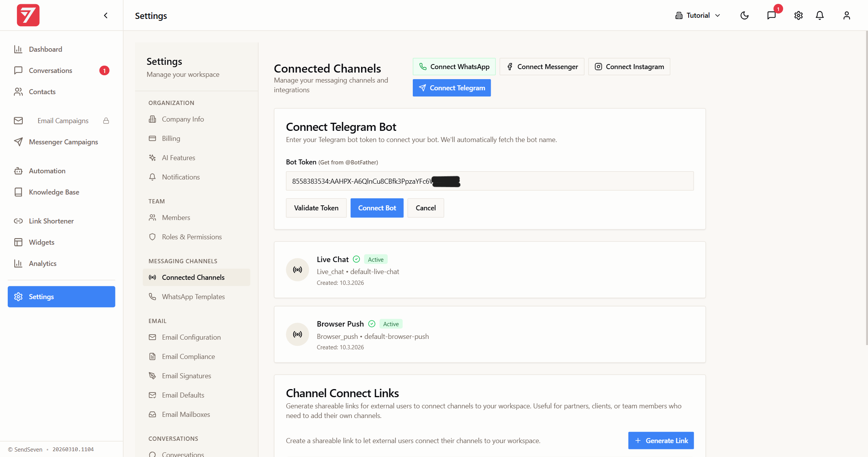Click Validate Token
The width and height of the screenshot is (868, 457).
click(316, 208)
